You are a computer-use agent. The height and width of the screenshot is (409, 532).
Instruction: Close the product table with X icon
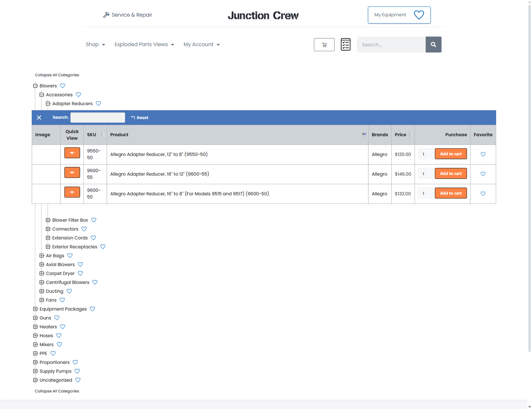39,117
